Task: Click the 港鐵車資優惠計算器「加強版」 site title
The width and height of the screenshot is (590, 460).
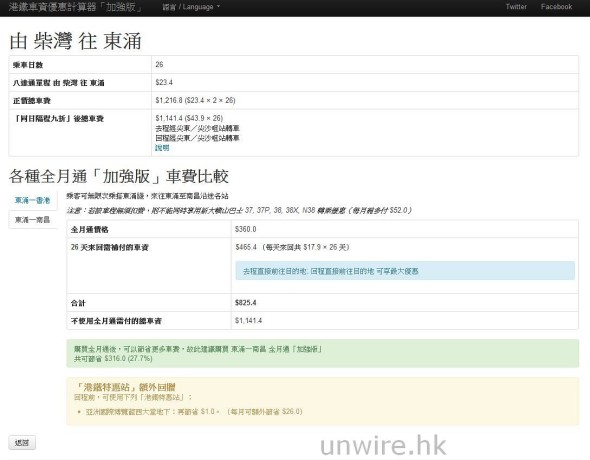Action: (75, 7)
